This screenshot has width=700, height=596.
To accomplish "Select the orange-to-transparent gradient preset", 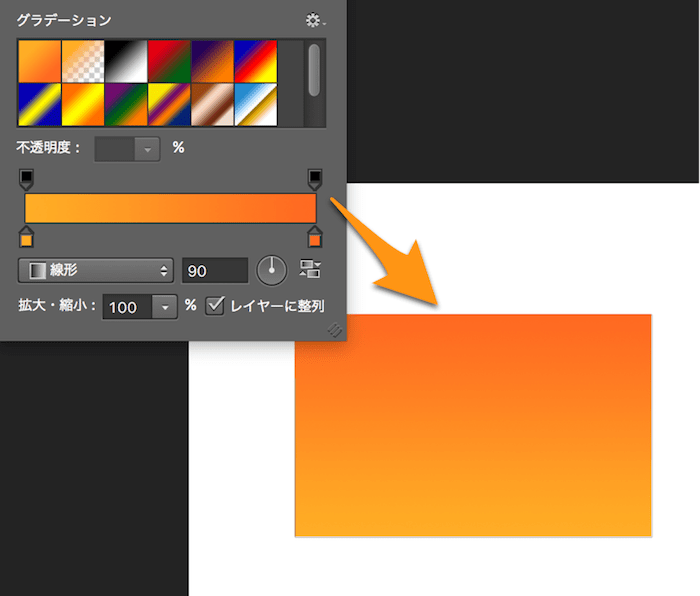I will [83, 62].
